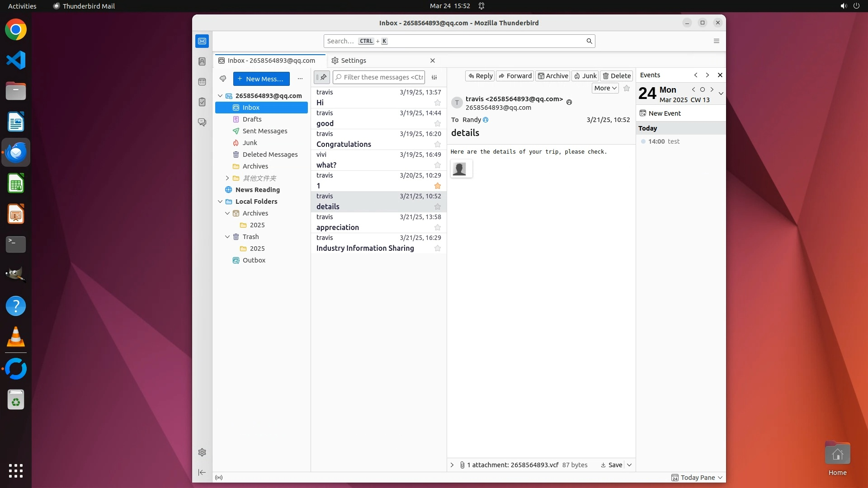The width and height of the screenshot is (868, 488).
Task: Collapse the spaces toolbar
Action: tap(202, 472)
